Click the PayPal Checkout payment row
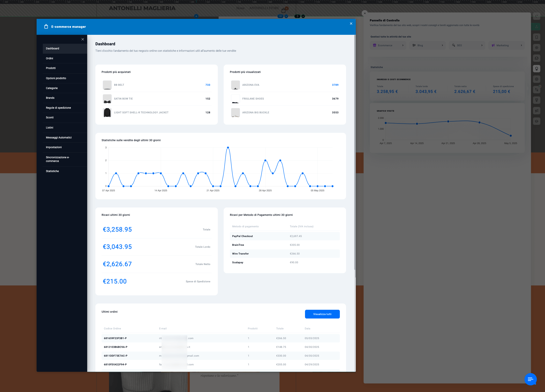This screenshot has width=545, height=392. 285,236
